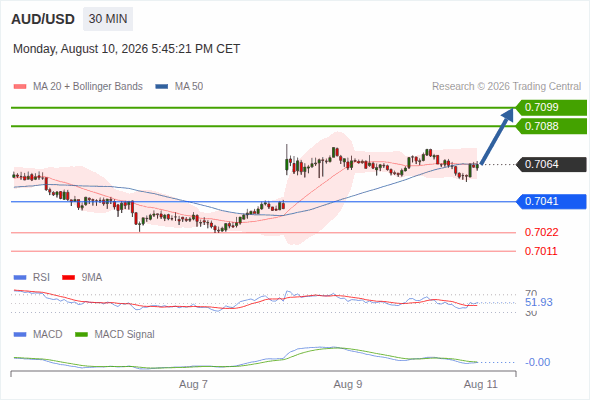
Task: Click the 0.7022 support level label
Action: coord(541,233)
